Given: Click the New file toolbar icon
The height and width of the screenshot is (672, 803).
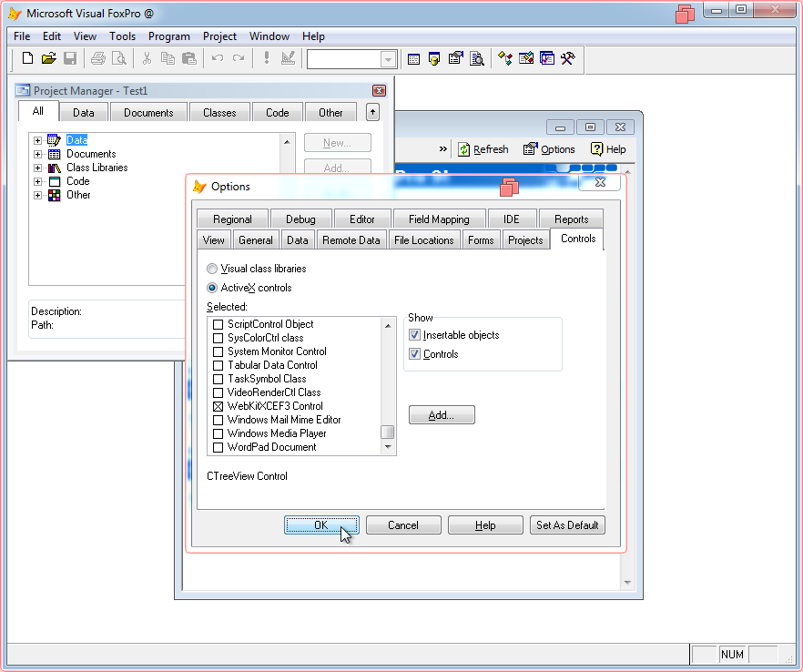Looking at the screenshot, I should click(27, 58).
